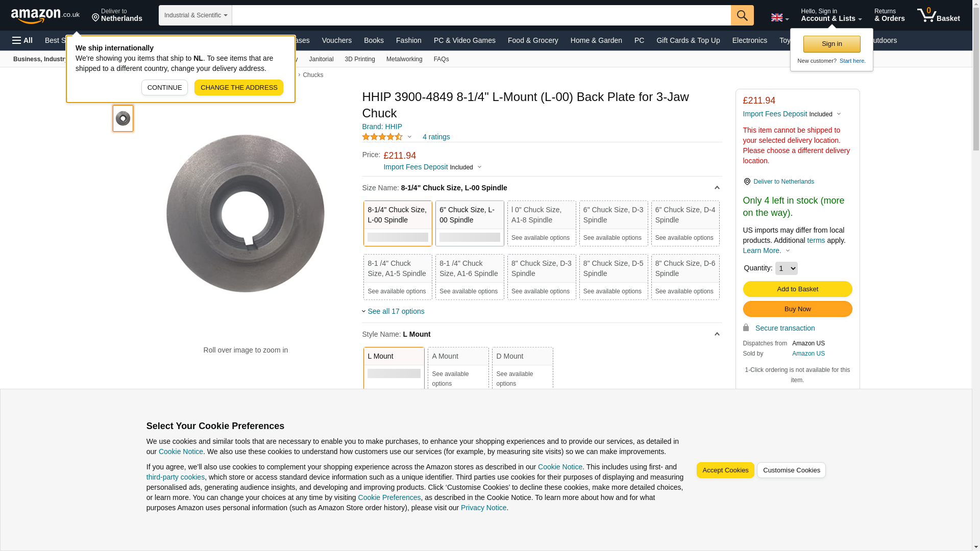Open the Metalworking sub-navigation item
980x551 pixels.
pos(404,59)
